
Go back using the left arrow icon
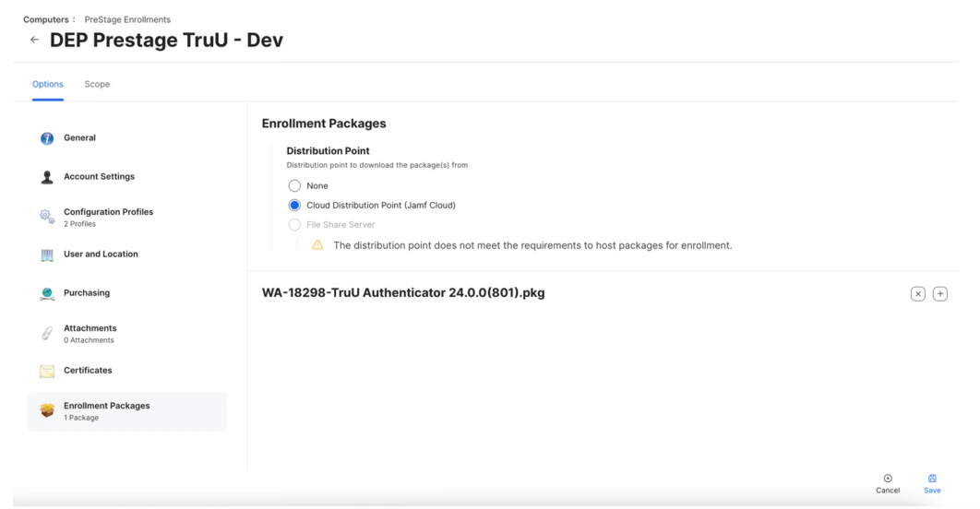(x=34, y=40)
